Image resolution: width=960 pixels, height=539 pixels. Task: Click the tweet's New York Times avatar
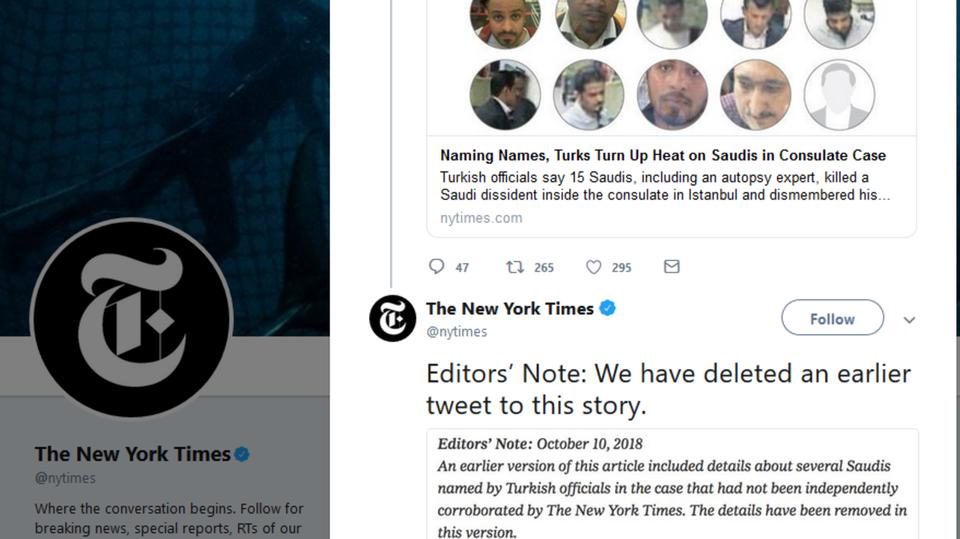[392, 319]
